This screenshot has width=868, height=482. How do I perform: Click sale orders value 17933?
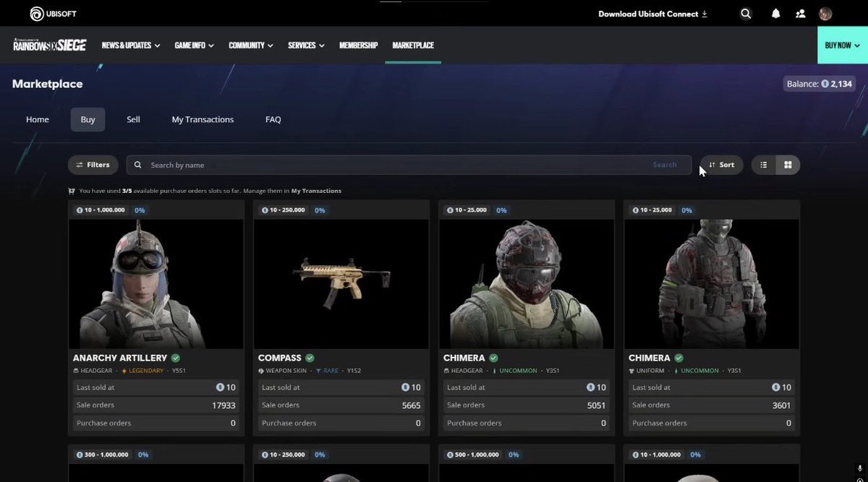click(x=223, y=405)
